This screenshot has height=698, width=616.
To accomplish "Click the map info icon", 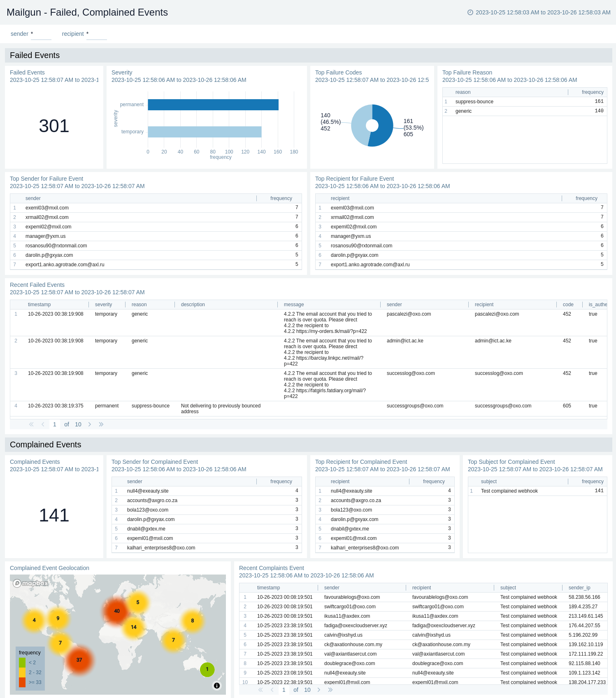I will tap(217, 686).
